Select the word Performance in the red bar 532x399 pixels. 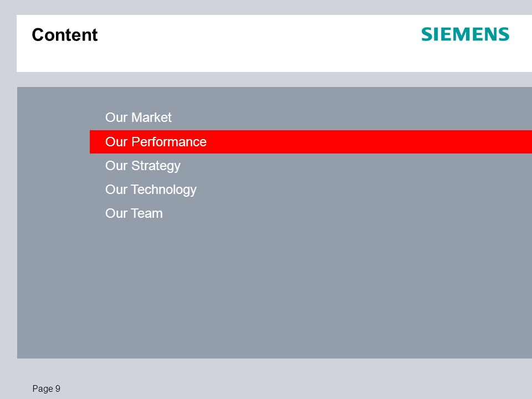(x=169, y=142)
